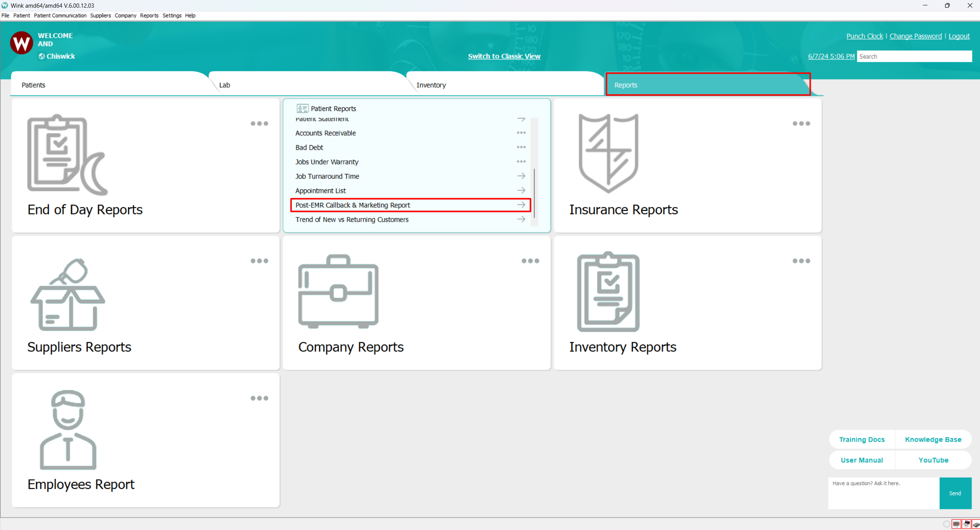
Task: Expand the Appointment List report arrow
Action: [521, 190]
